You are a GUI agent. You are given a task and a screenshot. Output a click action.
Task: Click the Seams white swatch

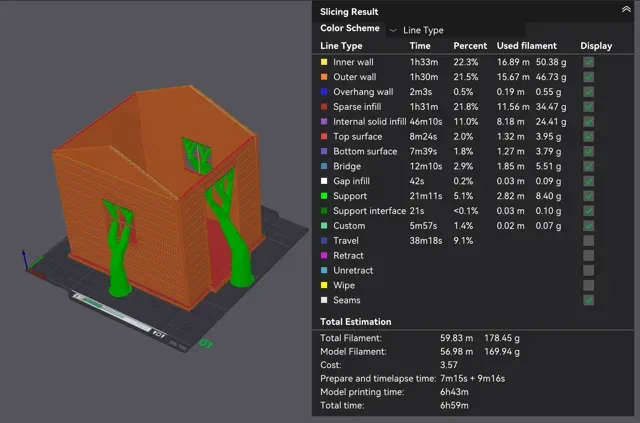click(x=324, y=300)
